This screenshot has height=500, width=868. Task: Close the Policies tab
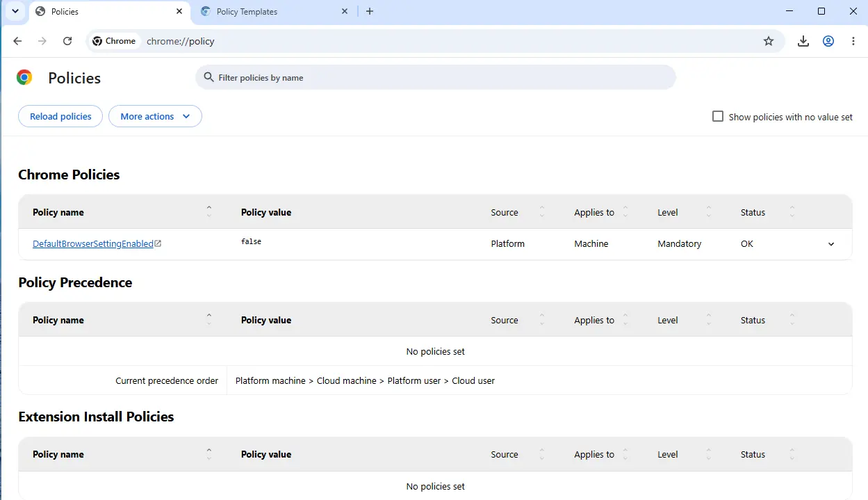[x=180, y=11]
